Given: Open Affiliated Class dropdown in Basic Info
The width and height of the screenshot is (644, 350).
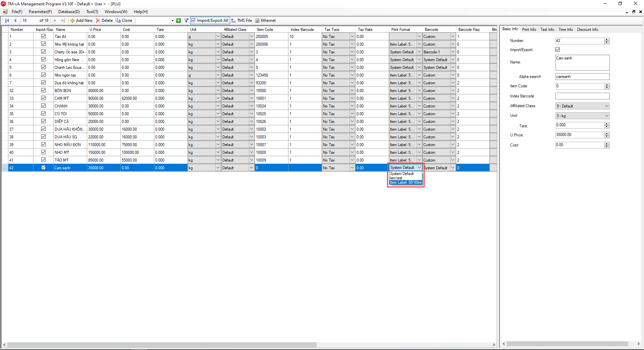Looking at the screenshot, I should tap(606, 106).
